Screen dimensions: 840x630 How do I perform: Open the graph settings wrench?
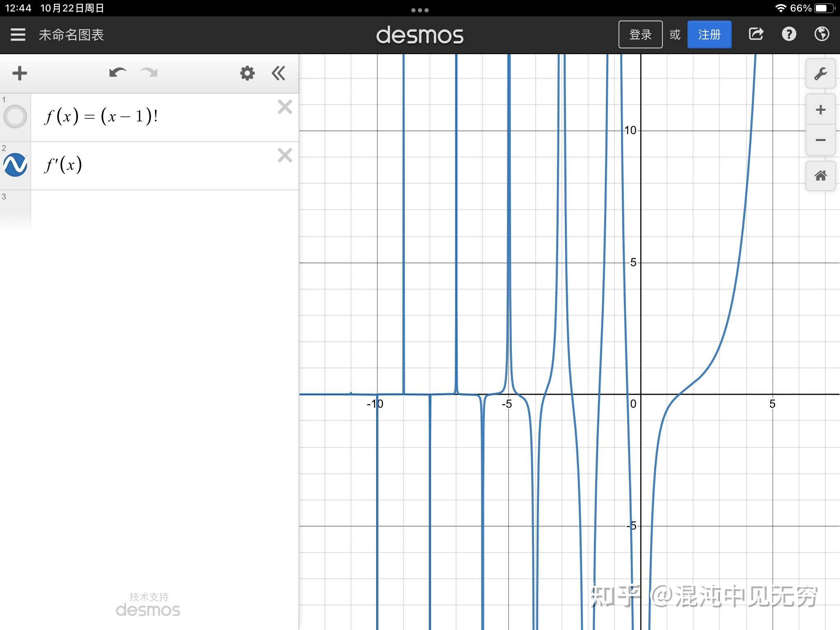(820, 74)
